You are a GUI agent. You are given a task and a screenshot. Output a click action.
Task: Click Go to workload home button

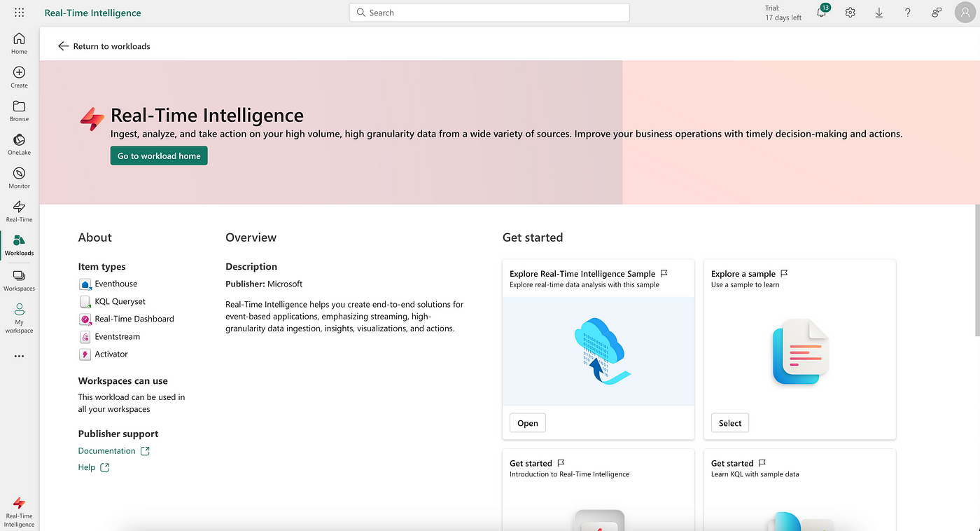click(159, 156)
